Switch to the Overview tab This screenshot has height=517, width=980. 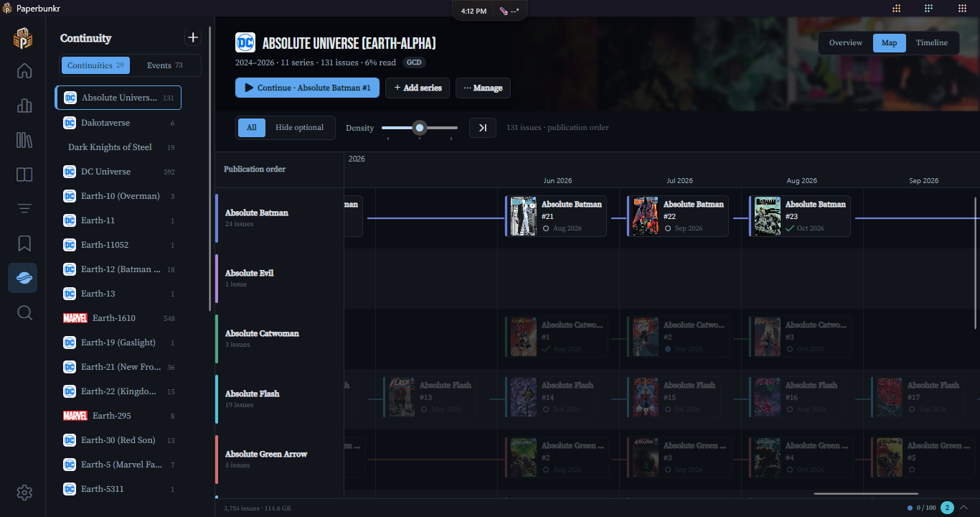coord(846,43)
